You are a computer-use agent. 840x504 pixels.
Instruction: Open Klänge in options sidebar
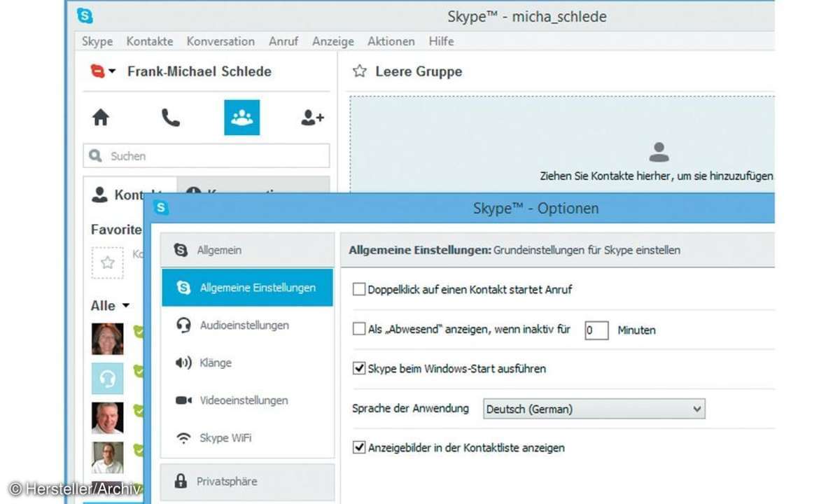coord(247,363)
